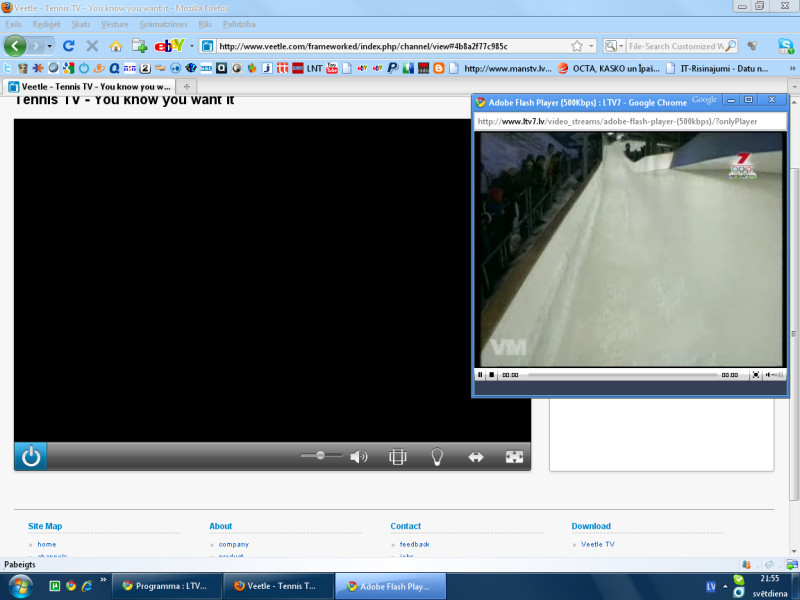Open the address bar history dropdown
Screen dimensions: 800x600
(591, 46)
